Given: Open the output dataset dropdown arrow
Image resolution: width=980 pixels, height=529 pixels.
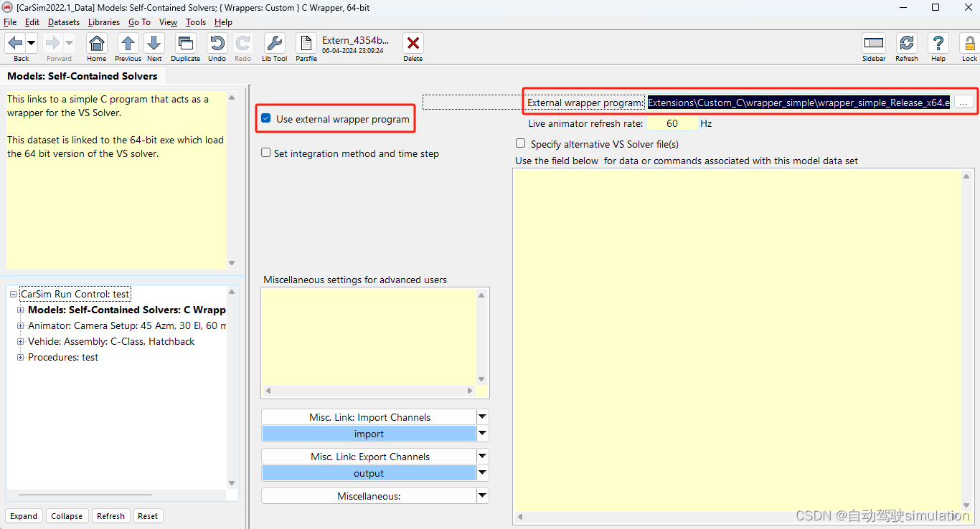Looking at the screenshot, I should 483,472.
